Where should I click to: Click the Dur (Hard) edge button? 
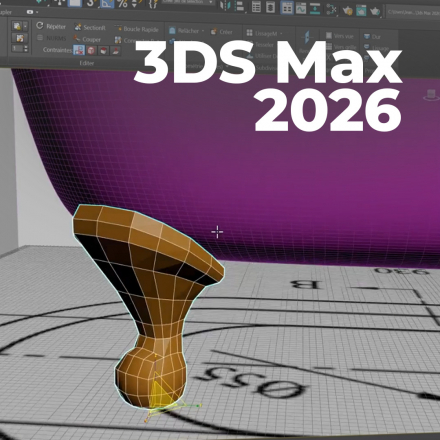click(x=372, y=36)
